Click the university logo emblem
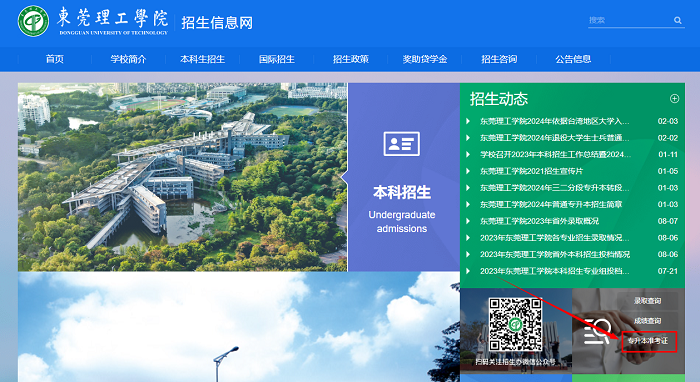The width and height of the screenshot is (700, 382). click(33, 21)
